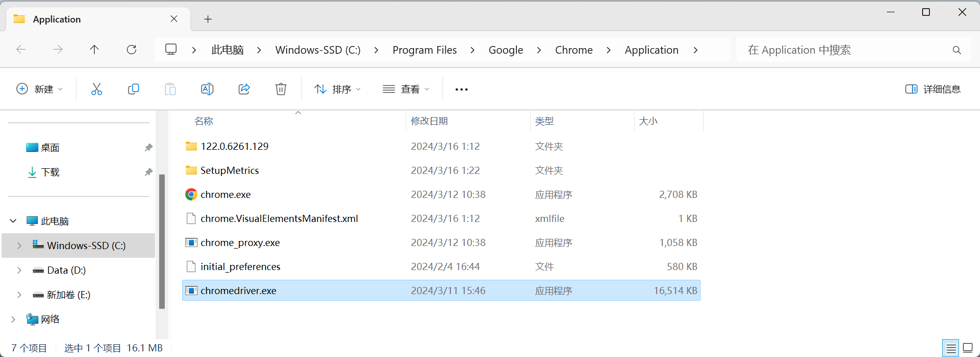Open the 查看 view dropdown
This screenshot has width=980, height=357.
406,89
